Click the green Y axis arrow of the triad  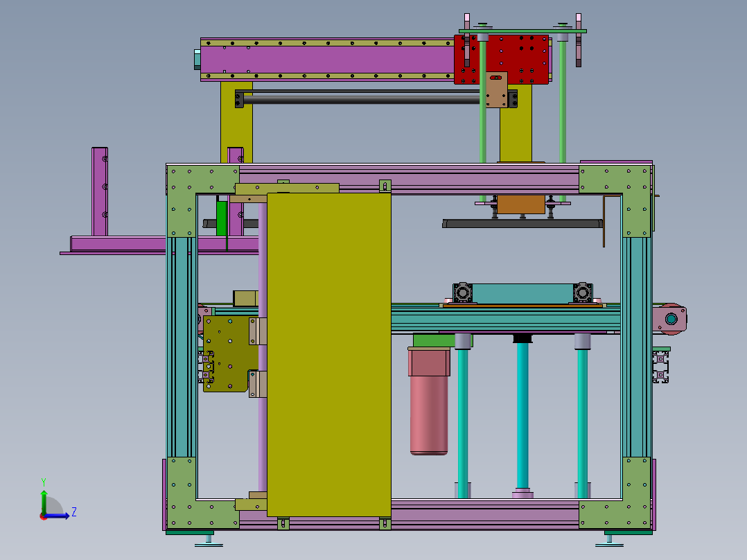point(44,500)
